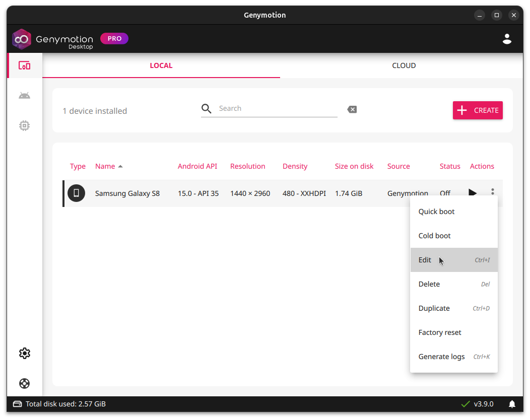The height and width of the screenshot is (420, 530).
Task: Select the virtual devices sidebar icon
Action: (x=24, y=65)
